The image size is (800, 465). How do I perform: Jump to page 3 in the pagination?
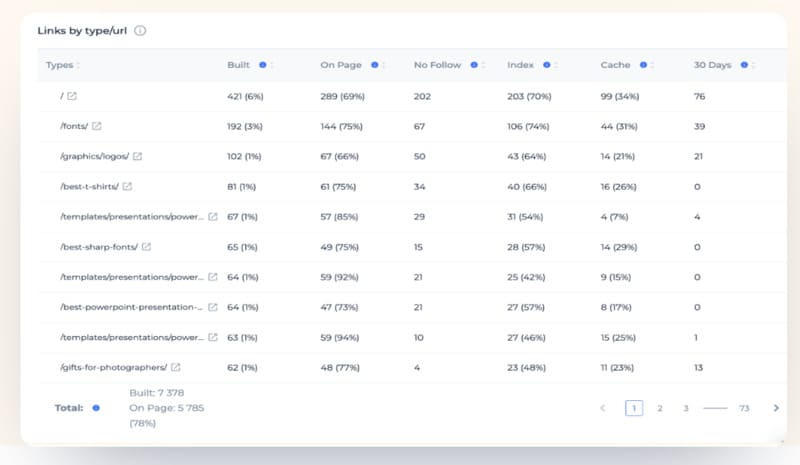pyautogui.click(x=686, y=408)
